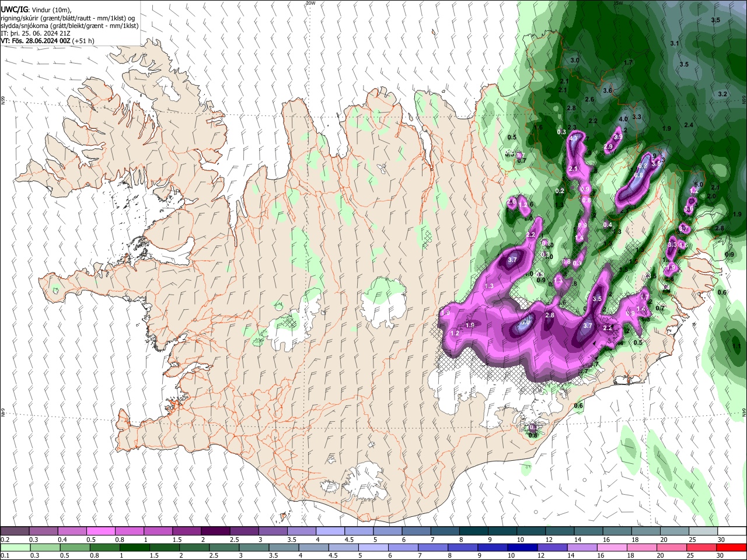Click the '20W' longitude label
This screenshot has width=747, height=560.
point(310,3)
